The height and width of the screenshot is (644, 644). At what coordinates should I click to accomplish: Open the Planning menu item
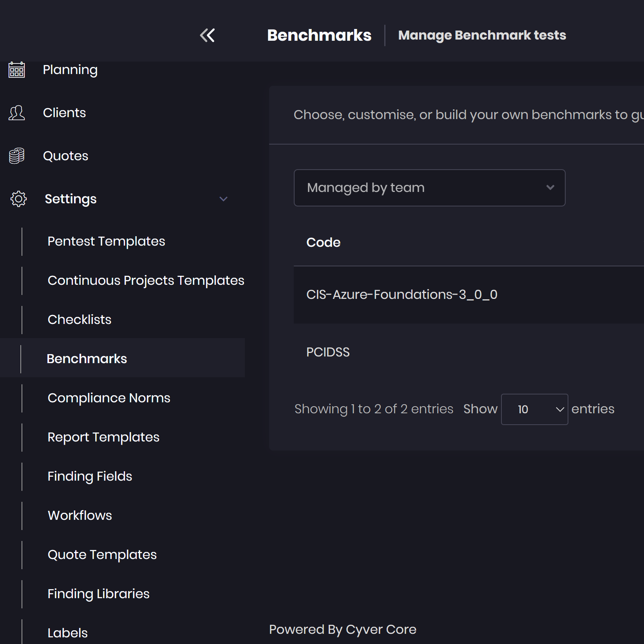point(70,70)
